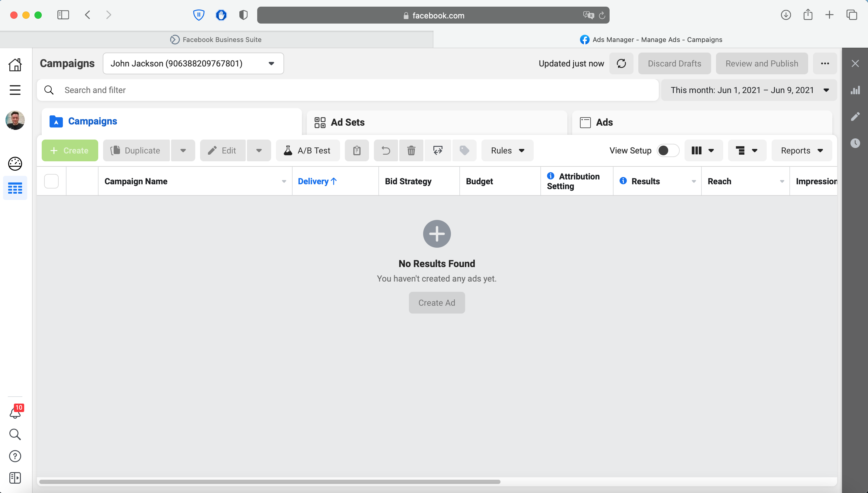Image resolution: width=868 pixels, height=493 pixels.
Task: Click the Create Ad button
Action: click(x=436, y=303)
